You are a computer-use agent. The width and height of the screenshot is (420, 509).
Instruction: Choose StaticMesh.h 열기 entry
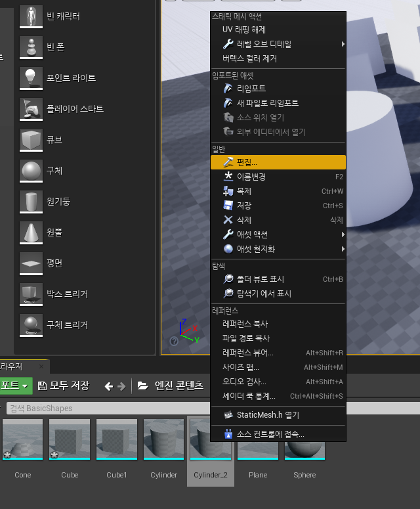coord(278,415)
